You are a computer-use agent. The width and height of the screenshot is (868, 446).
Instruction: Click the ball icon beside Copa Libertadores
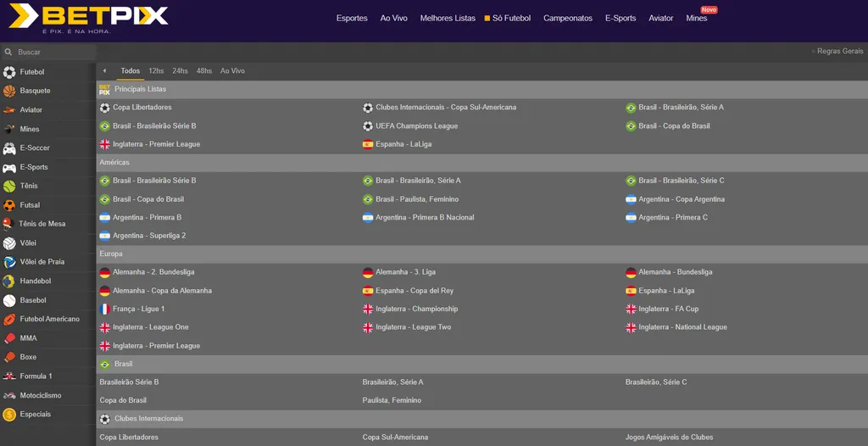point(104,108)
